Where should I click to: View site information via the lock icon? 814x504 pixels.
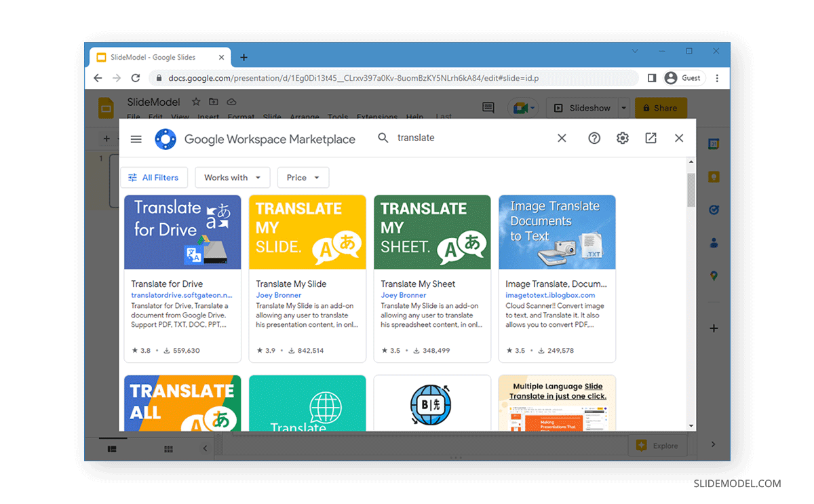(159, 78)
